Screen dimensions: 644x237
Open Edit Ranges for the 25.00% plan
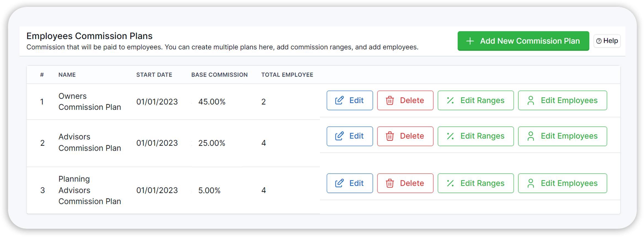click(475, 136)
